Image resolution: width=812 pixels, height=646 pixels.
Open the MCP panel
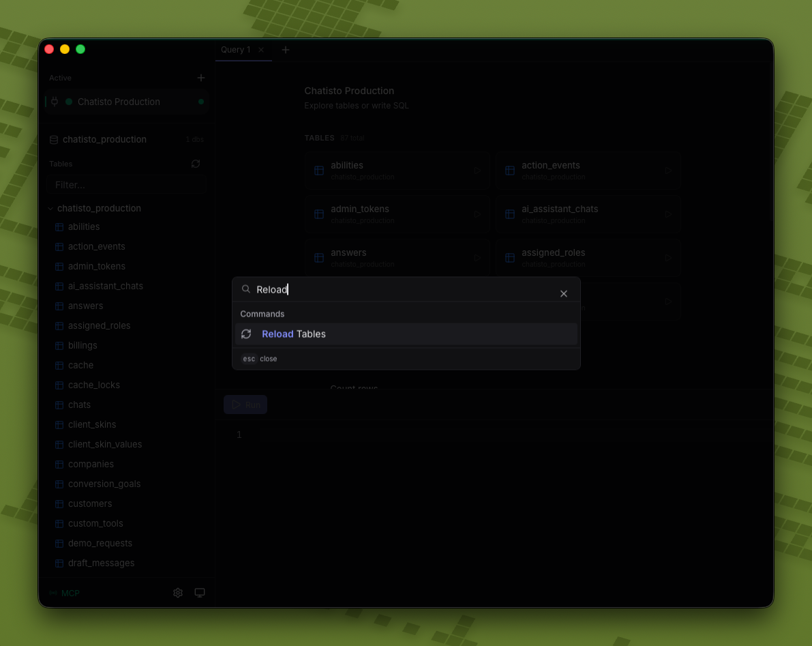coord(65,593)
